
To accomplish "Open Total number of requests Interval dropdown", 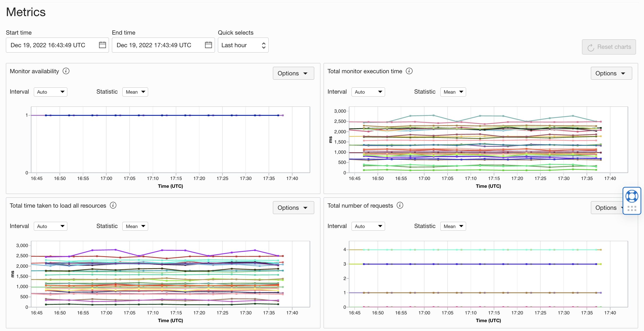I will pos(368,226).
